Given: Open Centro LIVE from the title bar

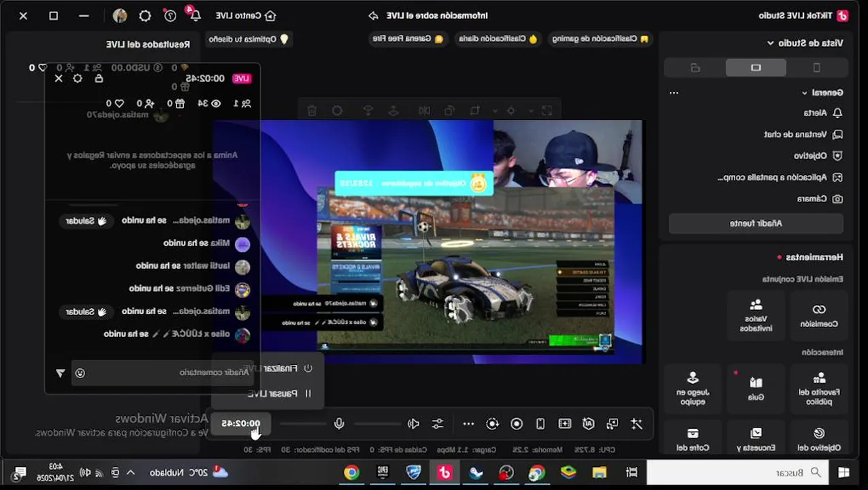Looking at the screenshot, I should tap(246, 16).
